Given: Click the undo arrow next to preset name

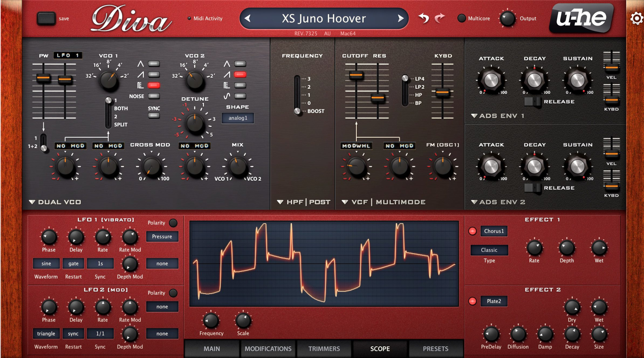Looking at the screenshot, I should 423,18.
